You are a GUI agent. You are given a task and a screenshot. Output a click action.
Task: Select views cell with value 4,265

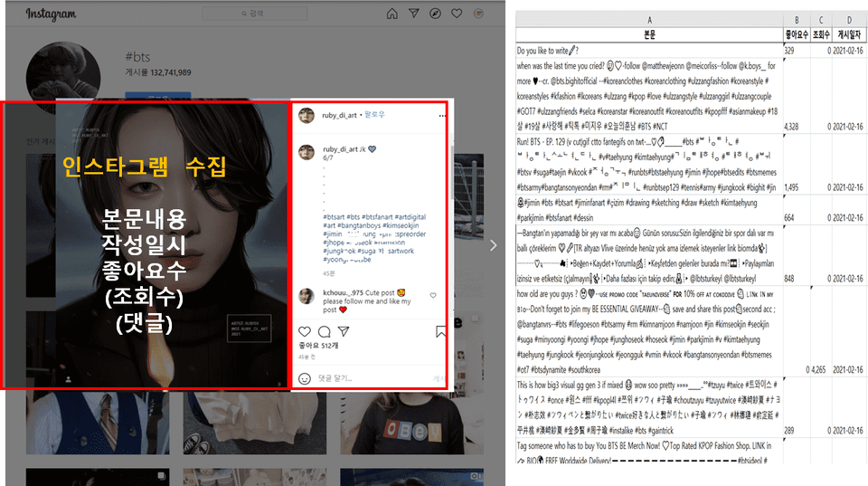821,331
